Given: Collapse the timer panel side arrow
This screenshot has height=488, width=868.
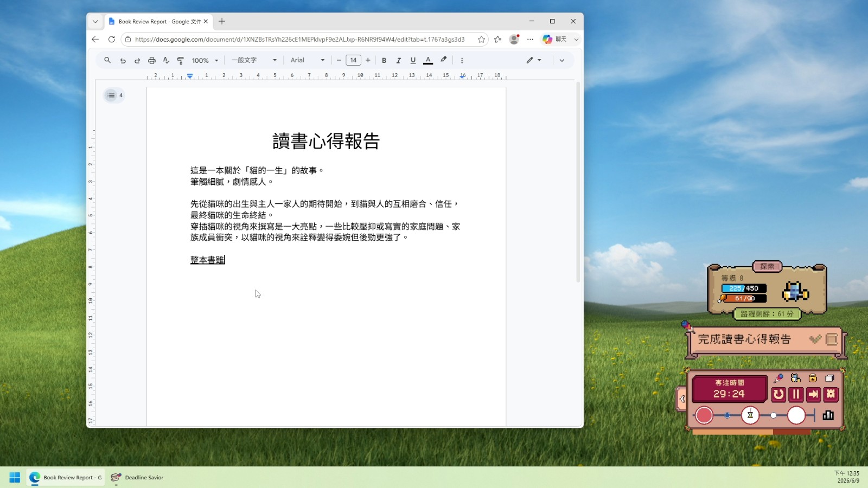Looking at the screenshot, I should [x=681, y=399].
